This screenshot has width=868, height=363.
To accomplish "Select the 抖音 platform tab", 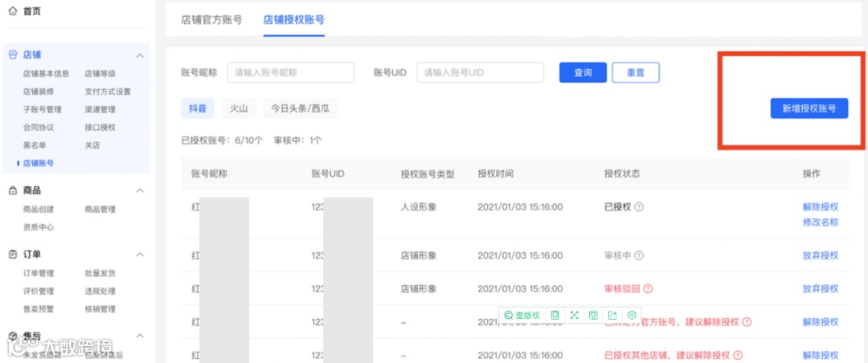I will (x=198, y=108).
